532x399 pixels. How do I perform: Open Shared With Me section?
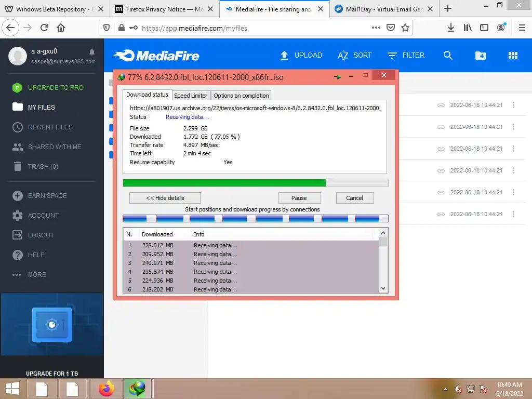click(47, 147)
